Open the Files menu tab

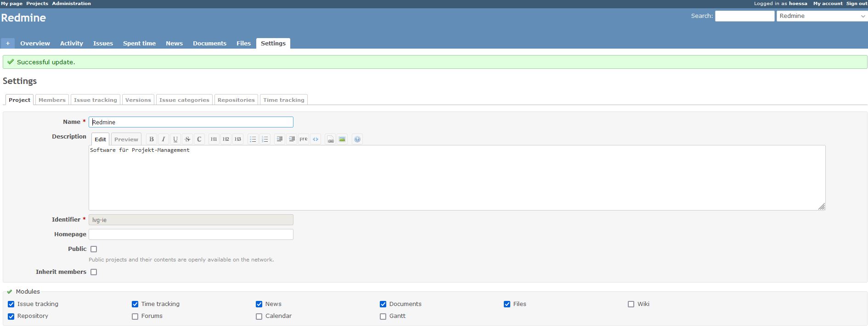pyautogui.click(x=243, y=43)
